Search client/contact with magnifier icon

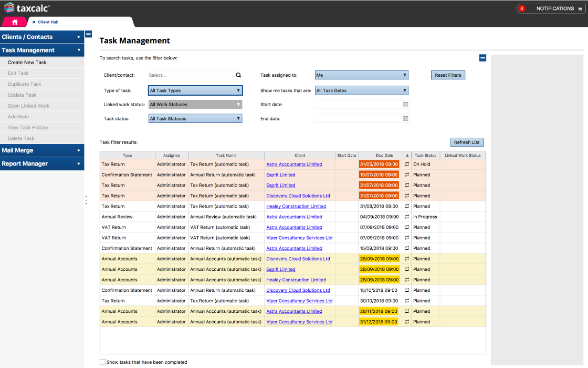click(238, 75)
